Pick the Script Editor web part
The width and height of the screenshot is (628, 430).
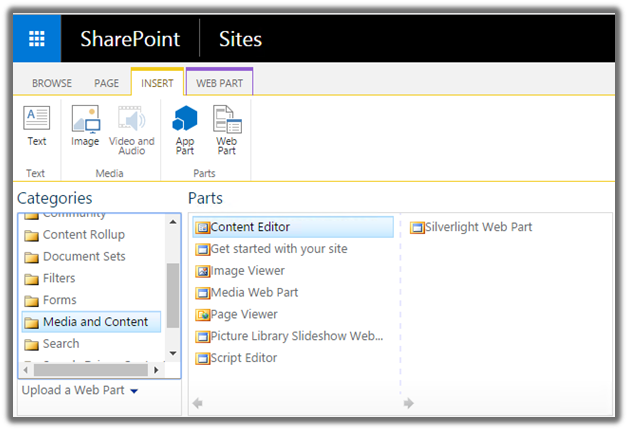[243, 358]
